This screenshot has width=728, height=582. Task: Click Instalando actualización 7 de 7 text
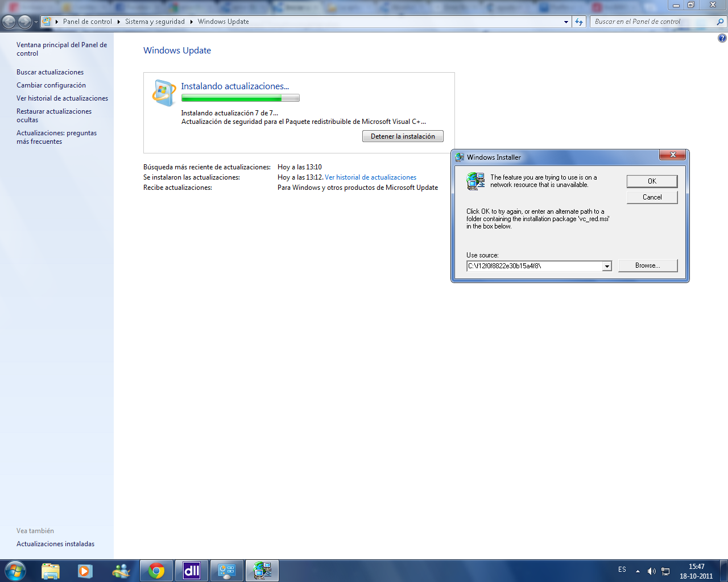[230, 113]
